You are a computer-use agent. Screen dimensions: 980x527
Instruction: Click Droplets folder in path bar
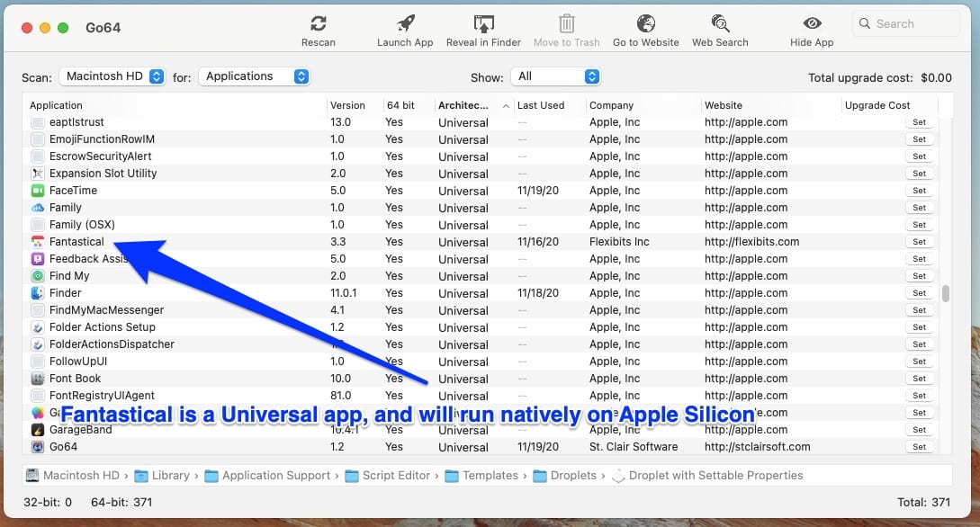565,475
